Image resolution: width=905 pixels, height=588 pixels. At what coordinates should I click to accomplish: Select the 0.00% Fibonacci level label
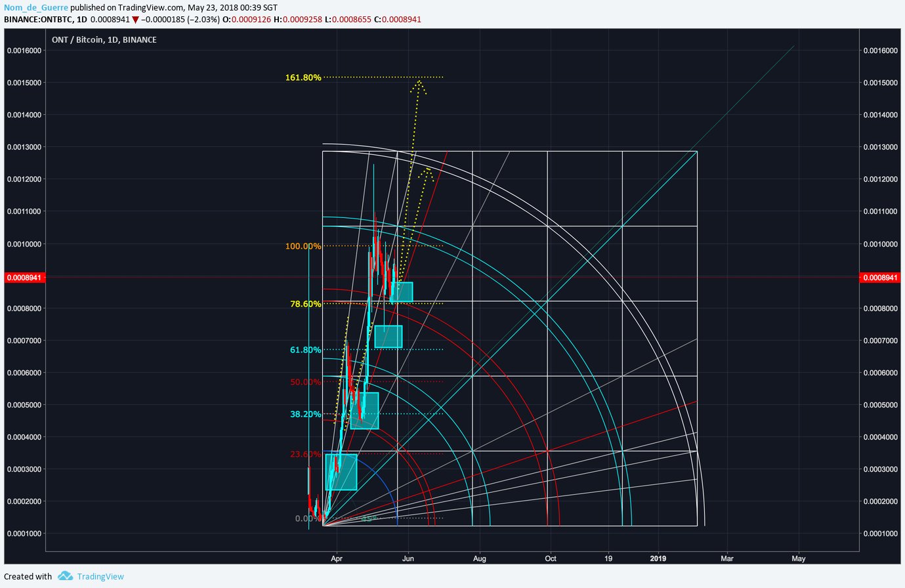coord(308,518)
